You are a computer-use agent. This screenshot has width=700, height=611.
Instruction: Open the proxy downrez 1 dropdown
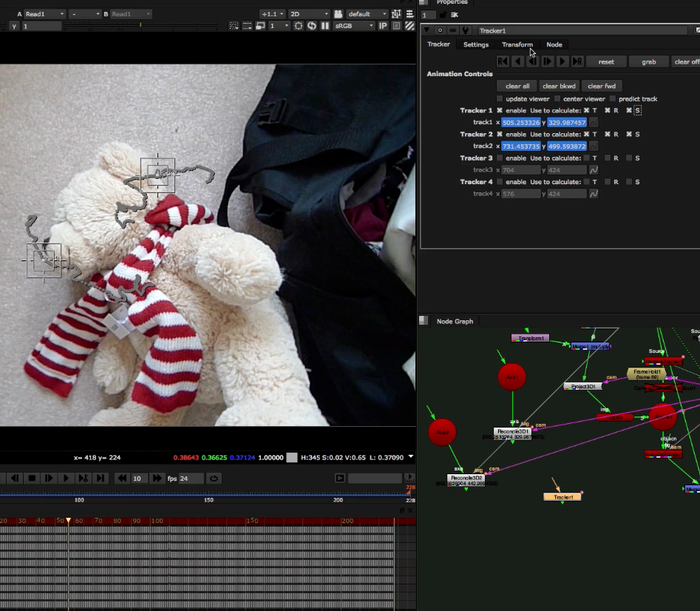(x=279, y=26)
